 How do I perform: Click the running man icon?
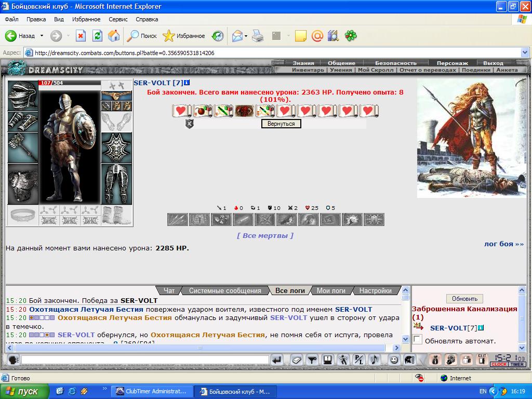343,360
